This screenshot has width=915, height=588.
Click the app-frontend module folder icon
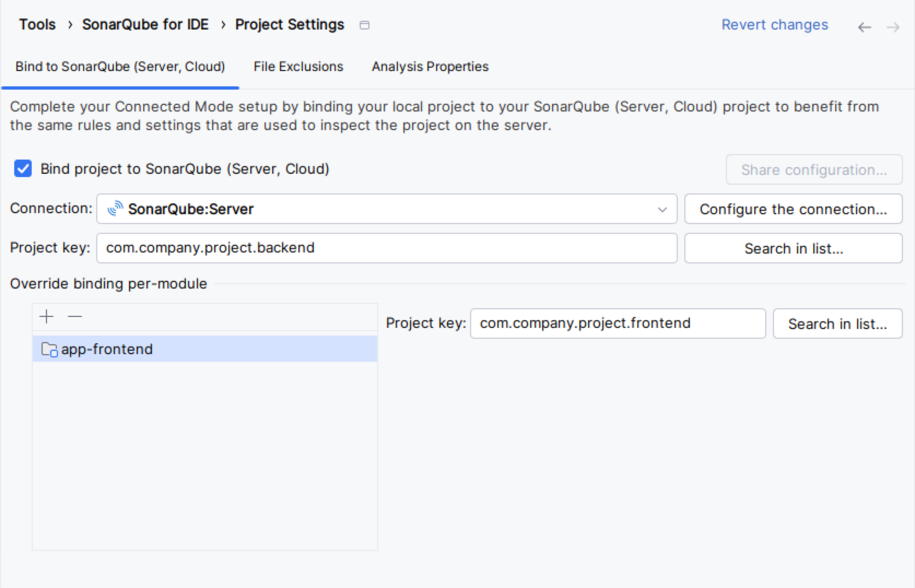pyautogui.click(x=50, y=349)
